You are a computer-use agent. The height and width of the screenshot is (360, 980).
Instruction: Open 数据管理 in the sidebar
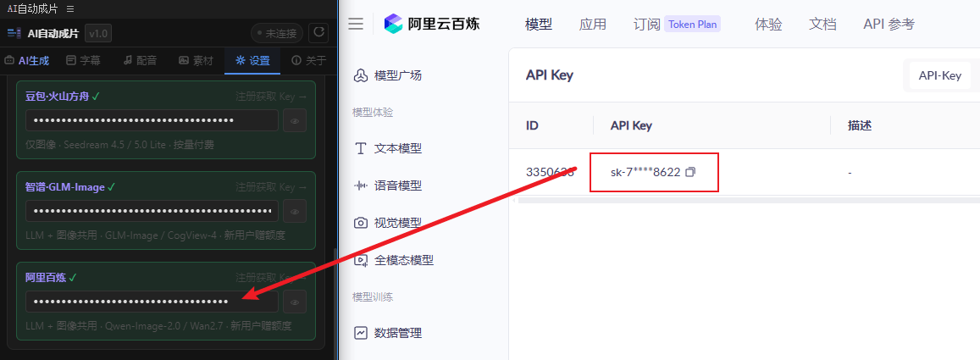[x=398, y=333]
